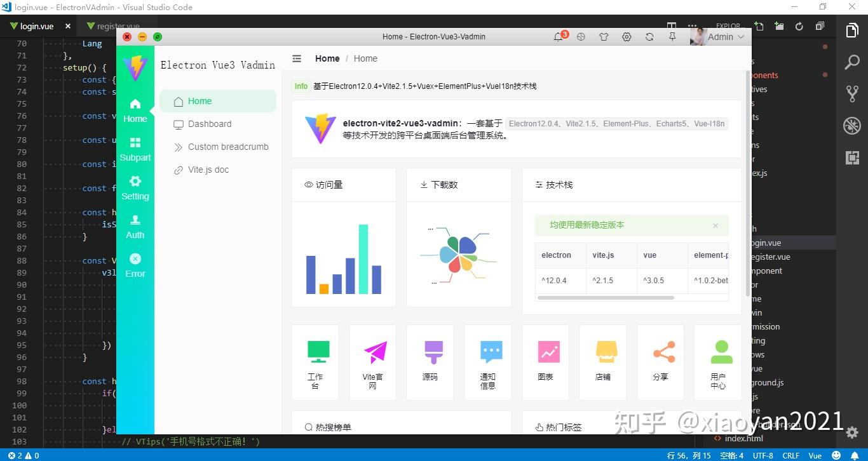The height and width of the screenshot is (461, 868).
Task: Open the Vue language mode selector in status bar
Action: [x=815, y=455]
